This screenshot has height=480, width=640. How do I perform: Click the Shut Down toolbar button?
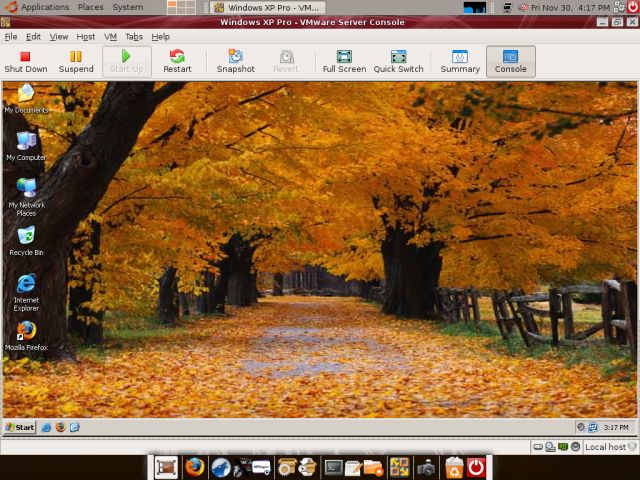tap(26, 62)
